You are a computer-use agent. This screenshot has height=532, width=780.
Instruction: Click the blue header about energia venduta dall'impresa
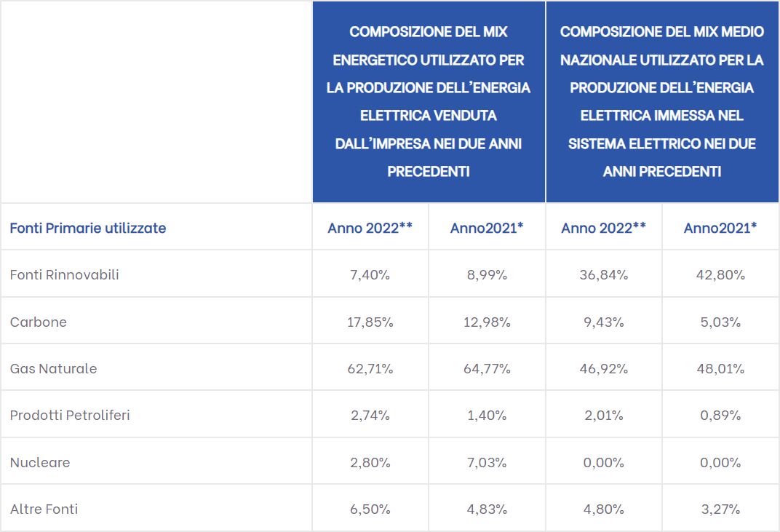tap(429, 101)
